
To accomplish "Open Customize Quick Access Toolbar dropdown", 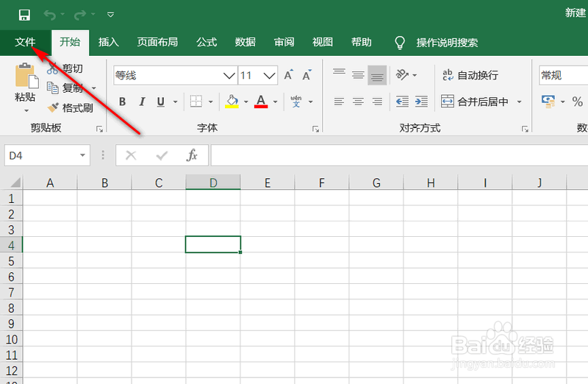I will click(x=111, y=15).
